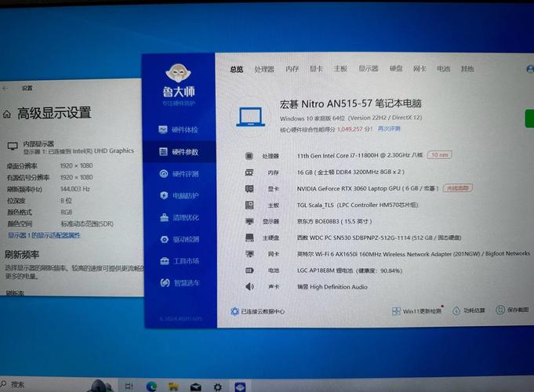
Task: Click the LGC AP18E8M battery text
Action: pos(350,270)
